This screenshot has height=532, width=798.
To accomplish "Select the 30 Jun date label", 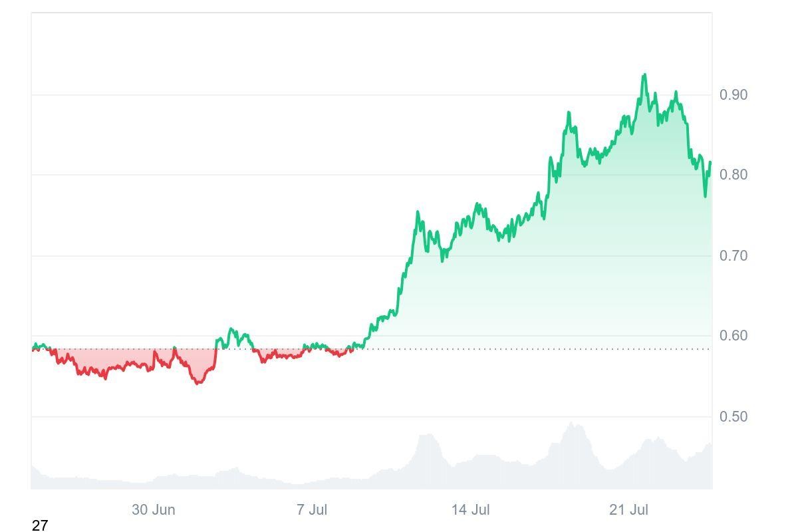I will (x=154, y=510).
